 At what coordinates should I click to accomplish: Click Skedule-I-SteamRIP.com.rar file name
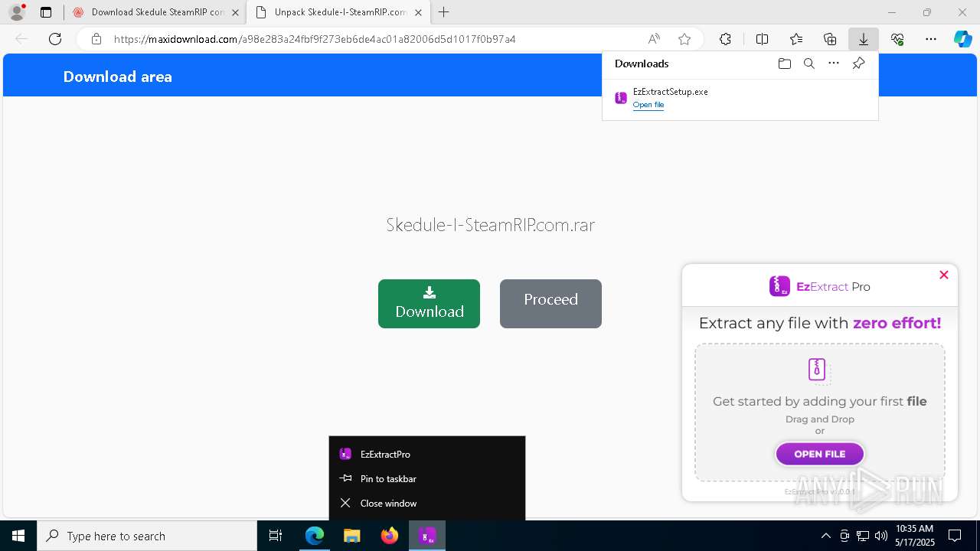click(x=490, y=224)
